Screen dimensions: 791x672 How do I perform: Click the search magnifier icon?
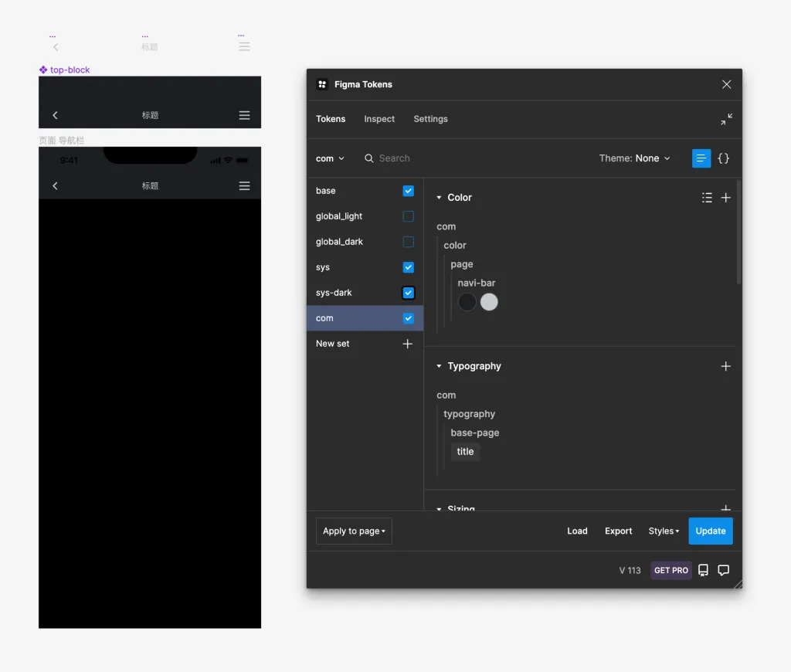(368, 158)
